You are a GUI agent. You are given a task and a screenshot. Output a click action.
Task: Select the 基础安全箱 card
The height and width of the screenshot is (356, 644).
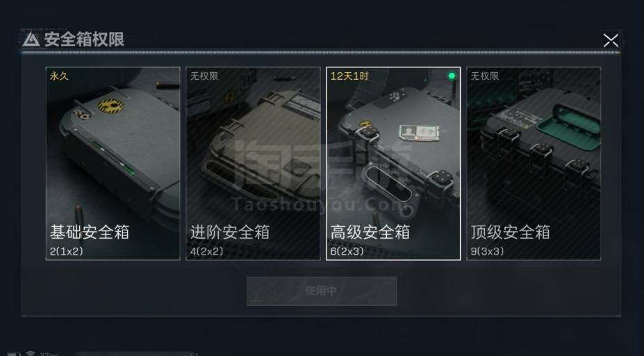(113, 163)
